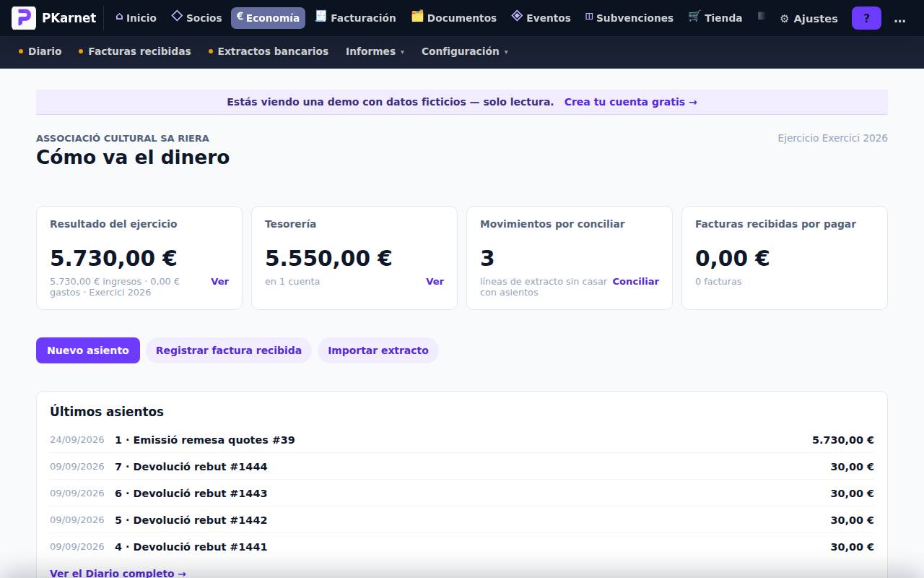The image size is (924, 578).
Task: Click Ejercicio Exercici 2026 label
Action: click(832, 138)
